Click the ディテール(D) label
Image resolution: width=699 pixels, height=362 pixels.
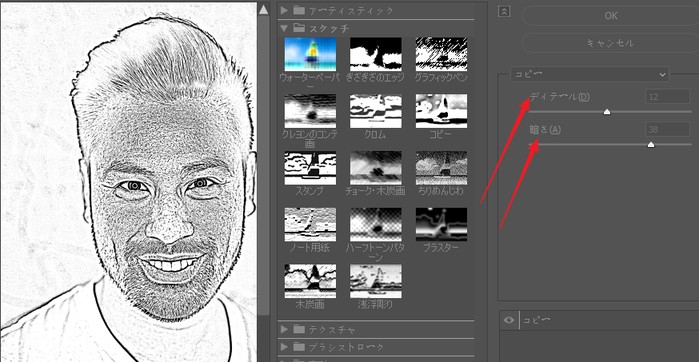[559, 97]
